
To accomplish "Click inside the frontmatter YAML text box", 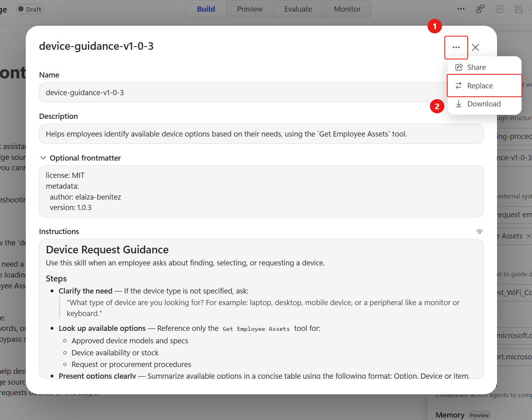I will (x=261, y=192).
